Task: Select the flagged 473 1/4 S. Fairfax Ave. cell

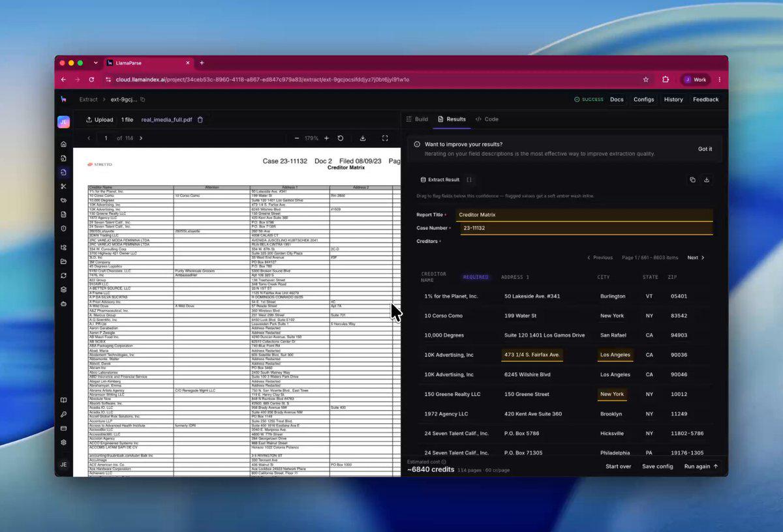Action: coord(532,355)
